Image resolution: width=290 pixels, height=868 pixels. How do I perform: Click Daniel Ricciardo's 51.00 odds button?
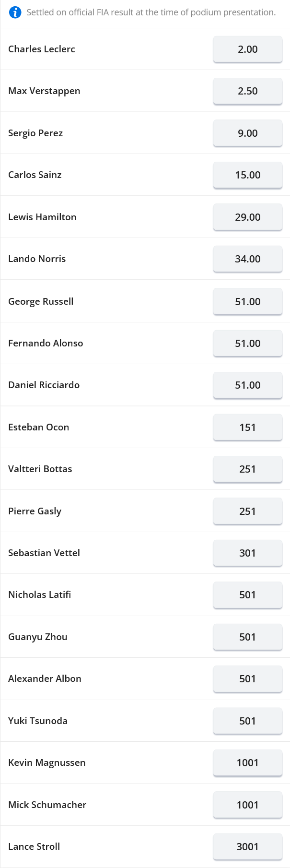247,385
